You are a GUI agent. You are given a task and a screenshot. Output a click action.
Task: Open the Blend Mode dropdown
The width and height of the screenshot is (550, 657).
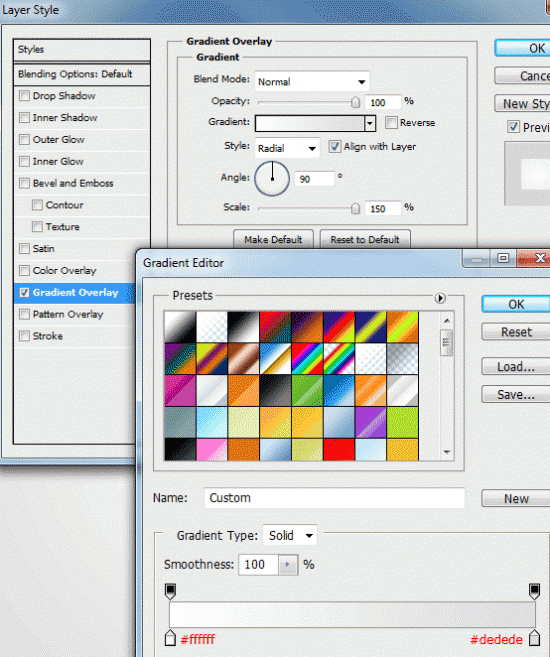pos(312,82)
